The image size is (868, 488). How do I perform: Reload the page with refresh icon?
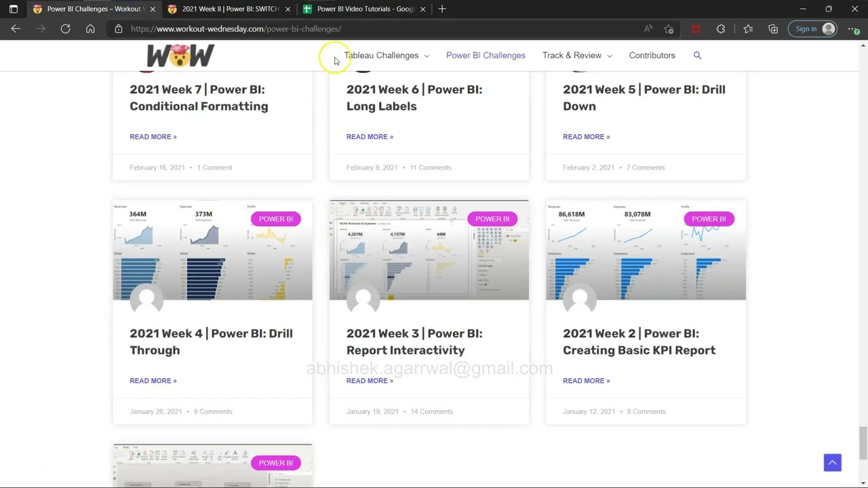pyautogui.click(x=65, y=28)
